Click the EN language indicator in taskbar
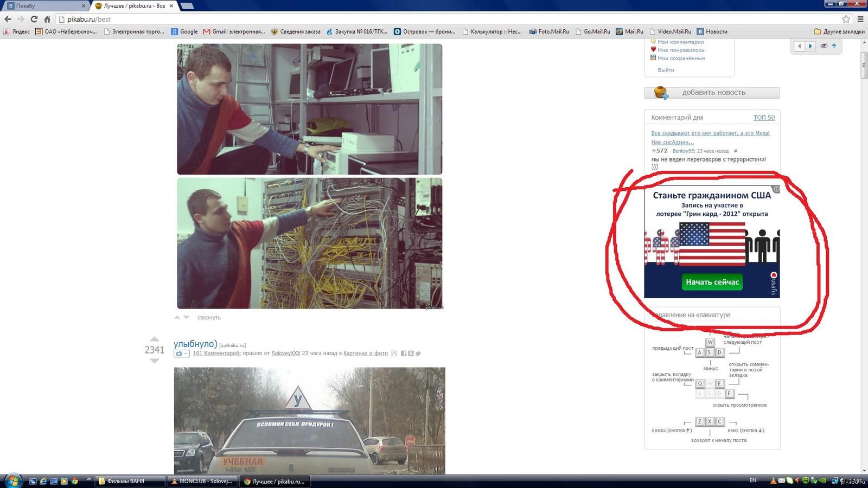This screenshot has height=488, width=868. pos(753,480)
